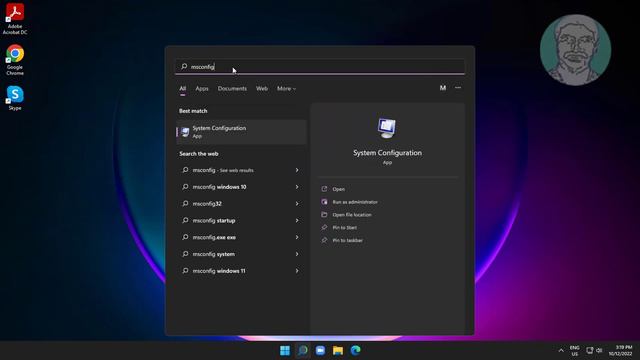
Task: Launch Microsoft Edge from the taskbar
Action: pyautogui.click(x=356, y=350)
